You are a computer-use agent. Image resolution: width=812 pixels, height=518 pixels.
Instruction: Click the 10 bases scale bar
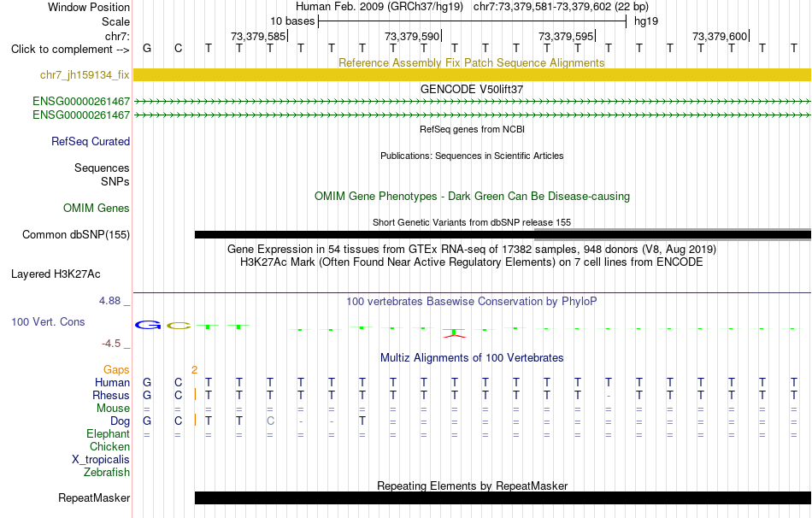[472, 21]
